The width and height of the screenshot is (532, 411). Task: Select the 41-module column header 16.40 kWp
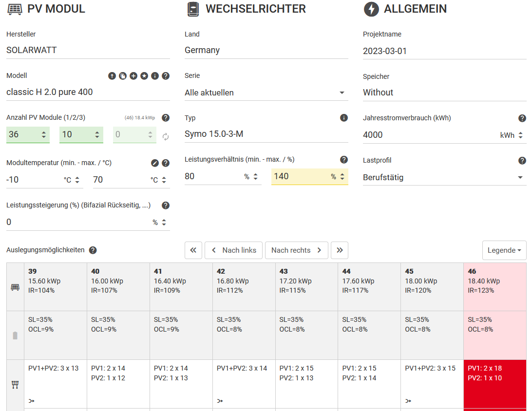[181, 287]
